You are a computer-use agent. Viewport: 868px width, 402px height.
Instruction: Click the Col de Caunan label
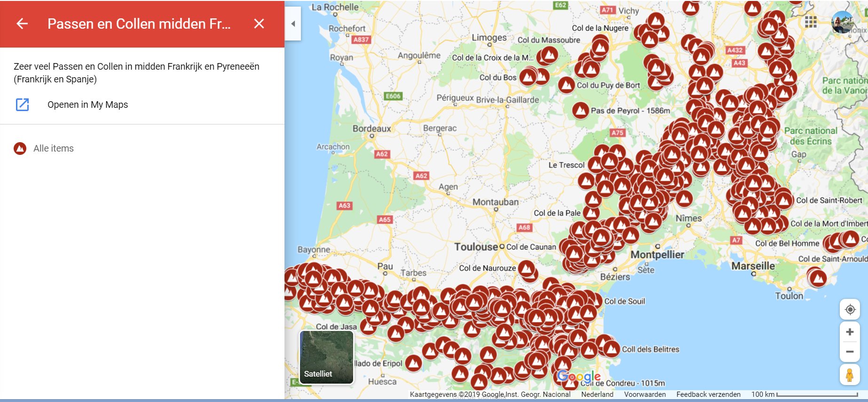tap(531, 247)
